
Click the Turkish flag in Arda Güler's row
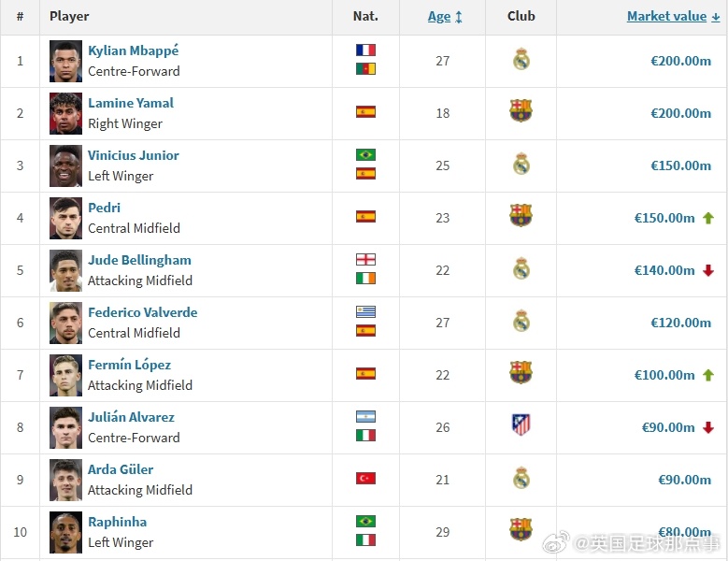[x=365, y=479]
